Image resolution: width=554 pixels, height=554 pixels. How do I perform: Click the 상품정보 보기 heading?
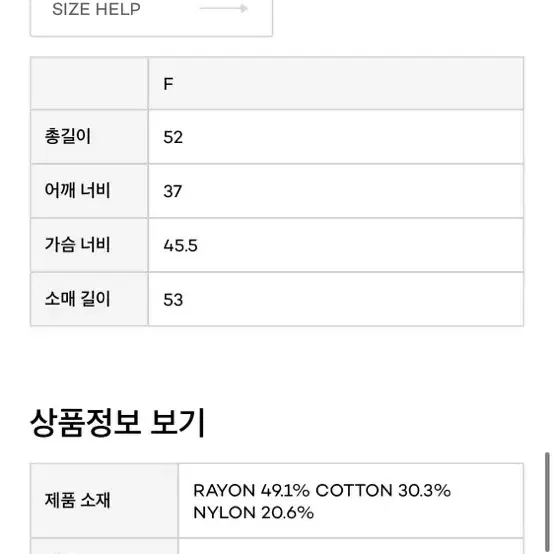coord(117,423)
